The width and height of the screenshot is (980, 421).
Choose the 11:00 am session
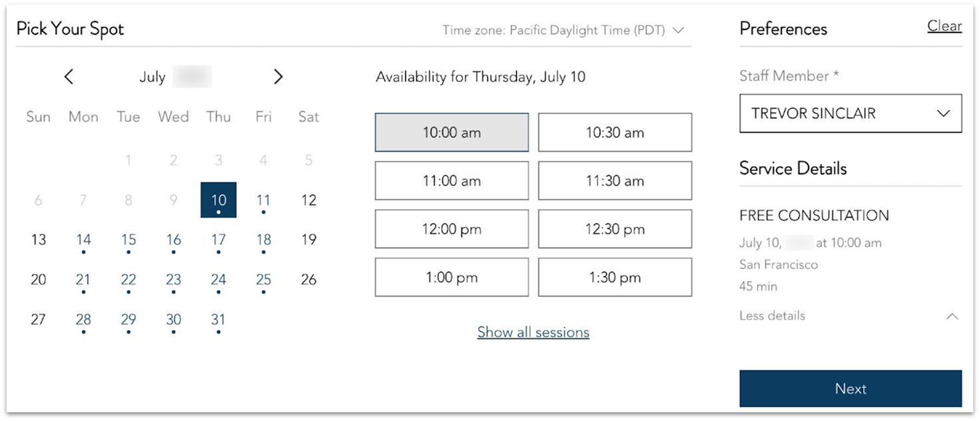click(451, 181)
